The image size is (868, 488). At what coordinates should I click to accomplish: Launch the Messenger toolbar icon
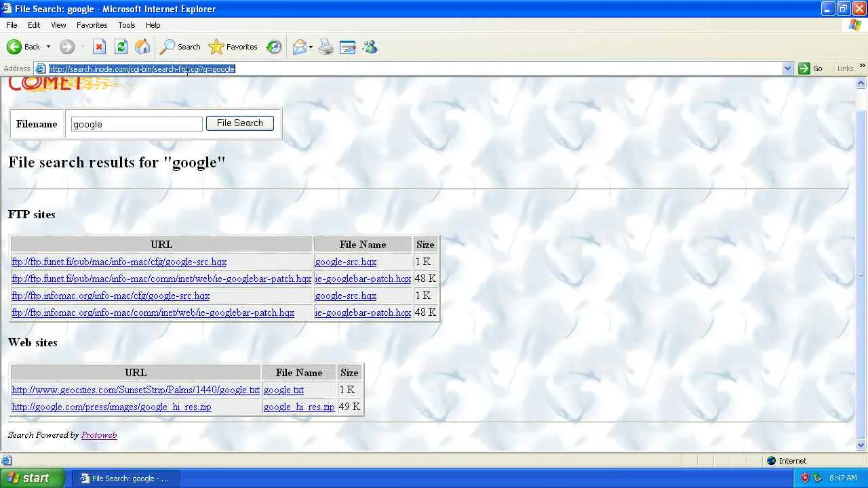(370, 47)
